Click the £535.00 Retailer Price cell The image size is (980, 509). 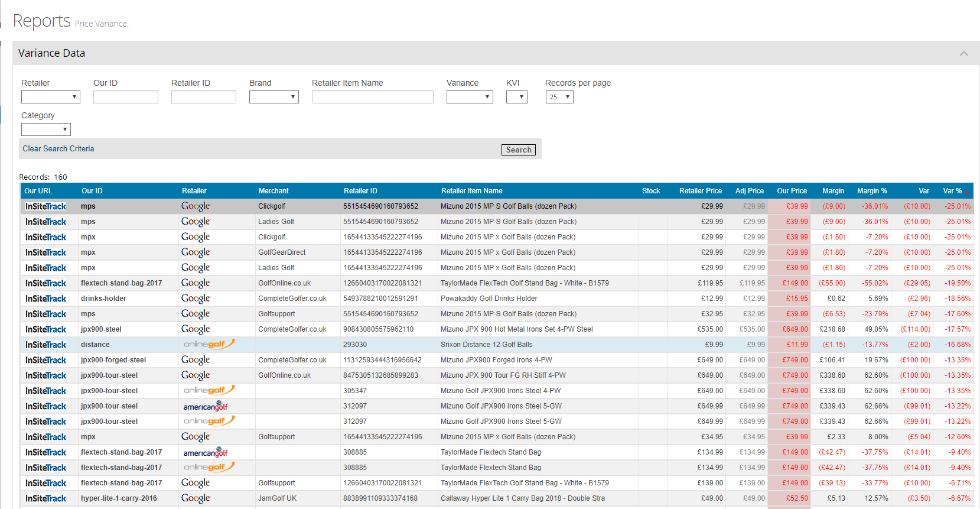(x=710, y=329)
